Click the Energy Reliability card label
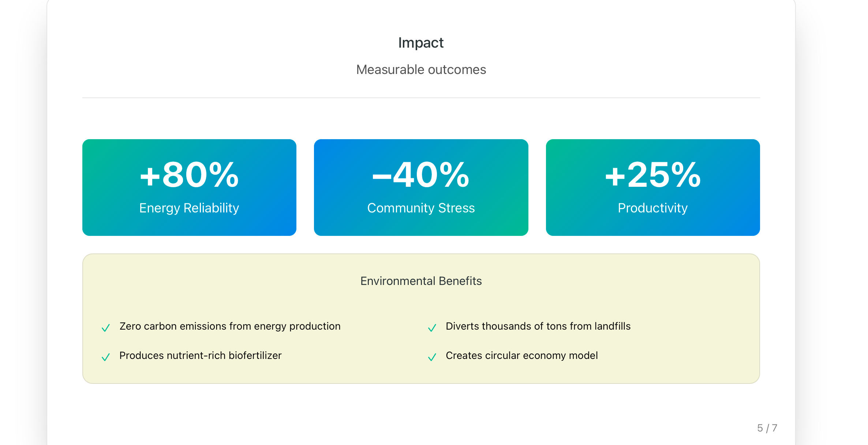Viewport: 868px width, 445px height. pyautogui.click(x=189, y=208)
